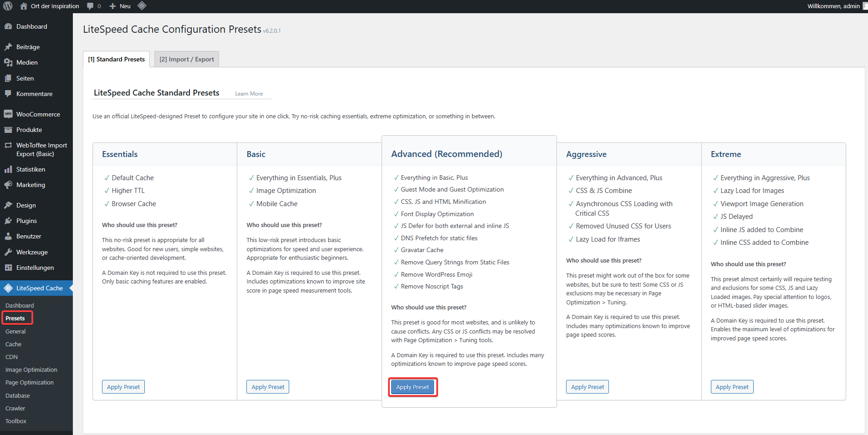Switch to the Standard Presets tab
868x435 pixels.
116,59
